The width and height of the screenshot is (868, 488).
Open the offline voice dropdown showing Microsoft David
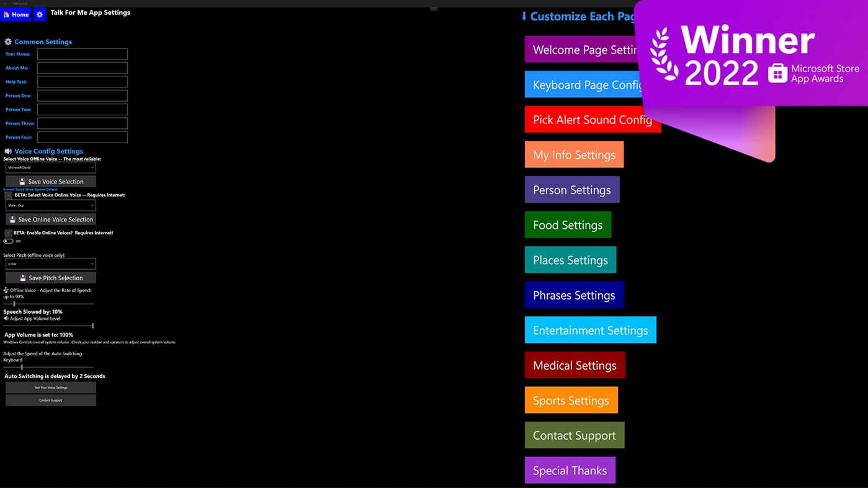point(50,167)
